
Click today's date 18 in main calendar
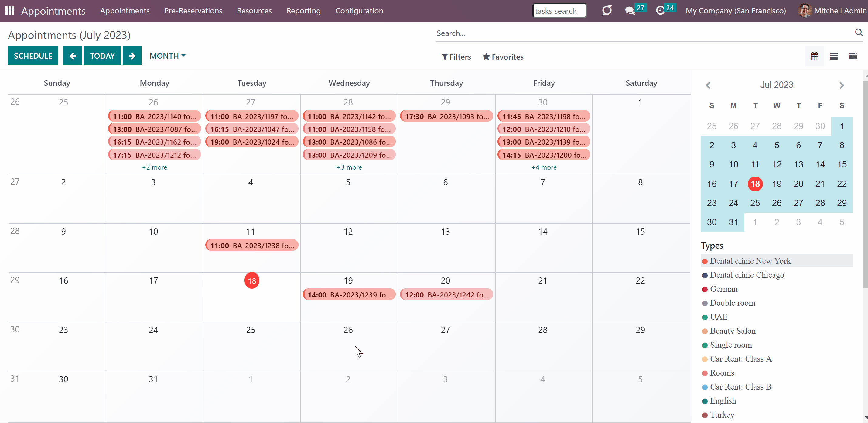click(x=252, y=281)
